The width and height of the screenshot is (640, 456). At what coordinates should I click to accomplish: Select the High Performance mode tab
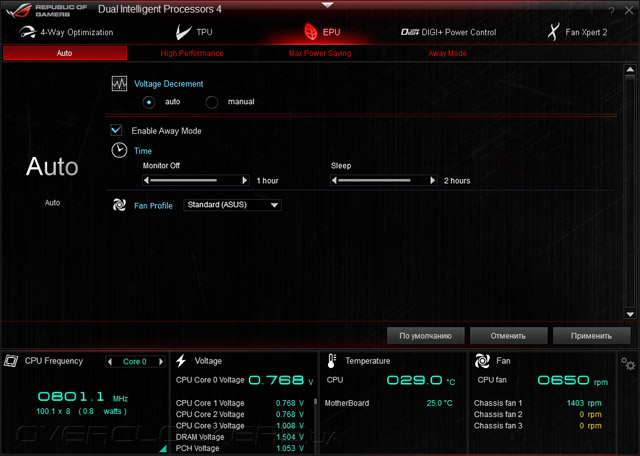pyautogui.click(x=192, y=53)
